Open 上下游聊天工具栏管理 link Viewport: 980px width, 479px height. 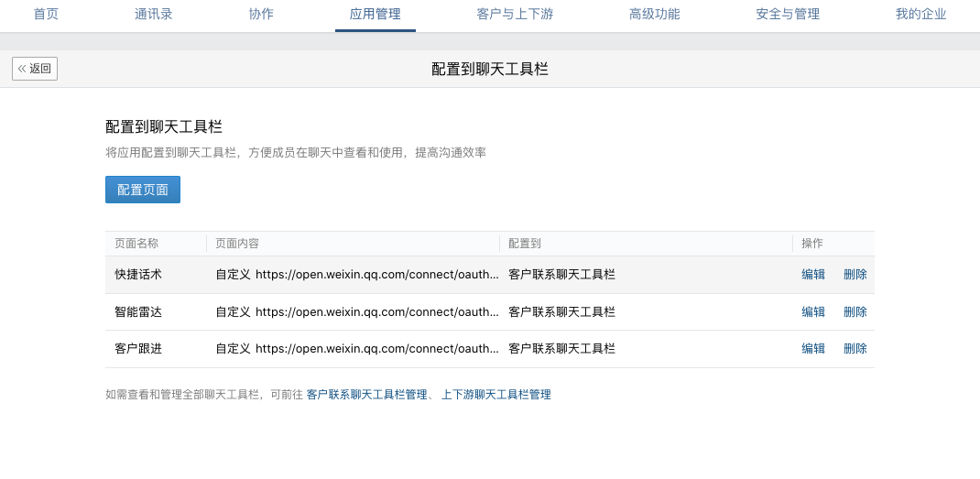[x=495, y=395]
